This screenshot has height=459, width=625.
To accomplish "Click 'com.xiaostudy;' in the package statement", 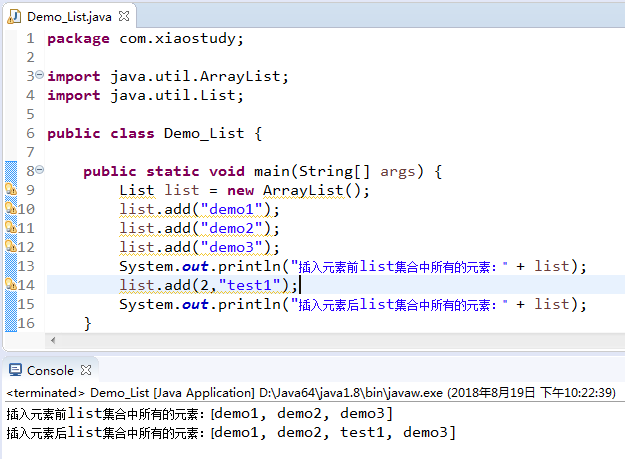I will pos(181,39).
